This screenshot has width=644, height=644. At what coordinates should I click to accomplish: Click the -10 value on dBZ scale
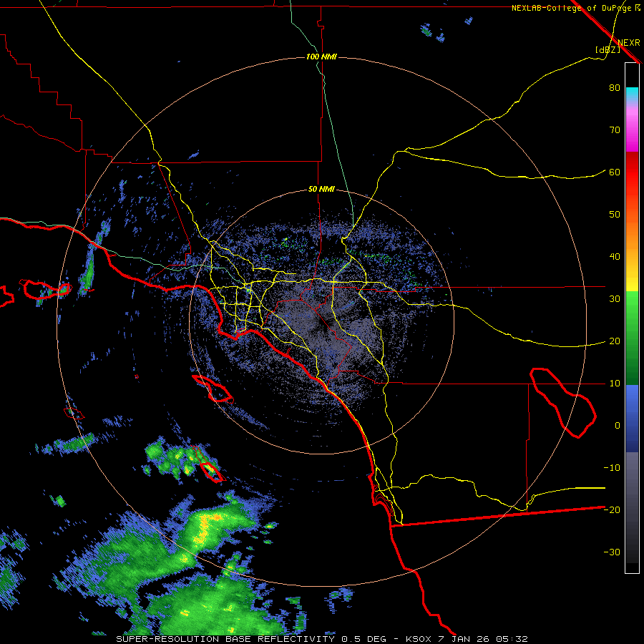pyautogui.click(x=612, y=468)
